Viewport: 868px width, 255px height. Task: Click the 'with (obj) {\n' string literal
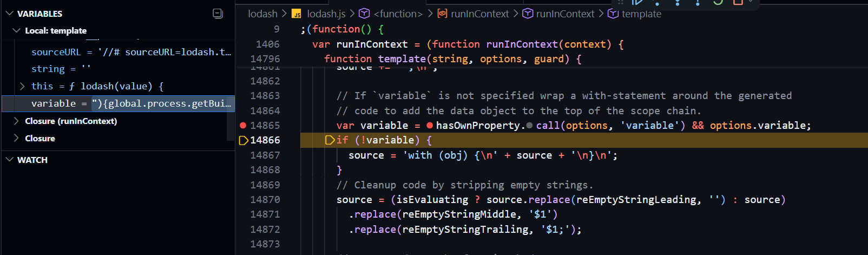click(450, 155)
